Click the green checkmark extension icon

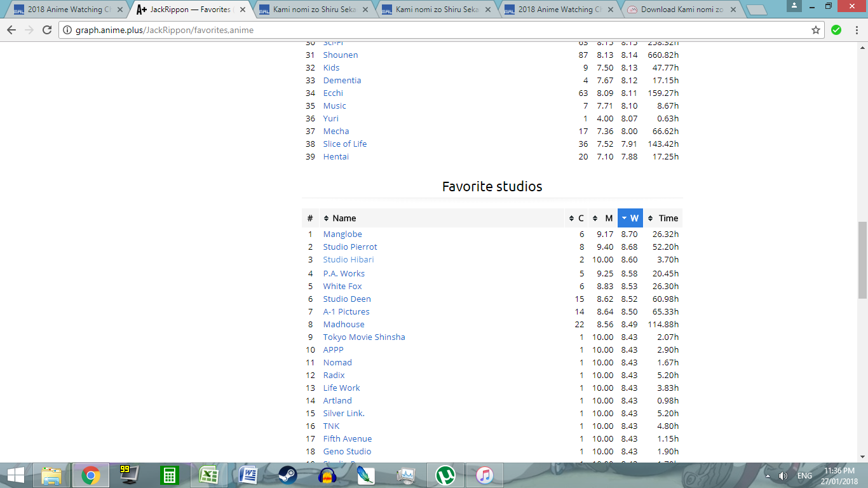pos(836,30)
